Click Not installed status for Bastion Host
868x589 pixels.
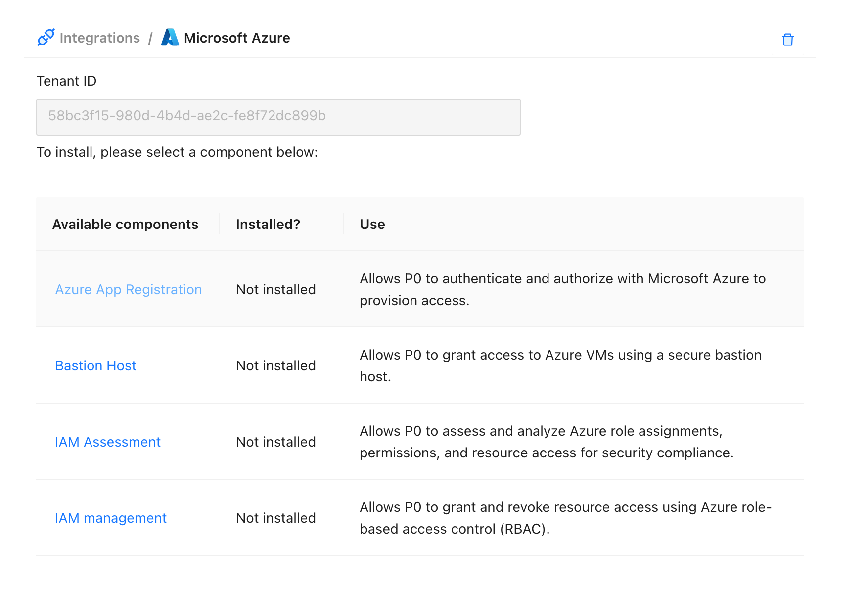click(x=275, y=365)
